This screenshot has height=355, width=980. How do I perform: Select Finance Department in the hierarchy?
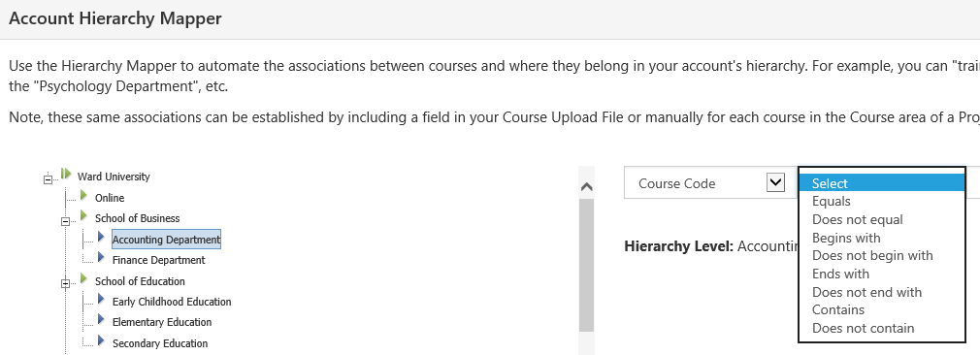pyautogui.click(x=159, y=260)
